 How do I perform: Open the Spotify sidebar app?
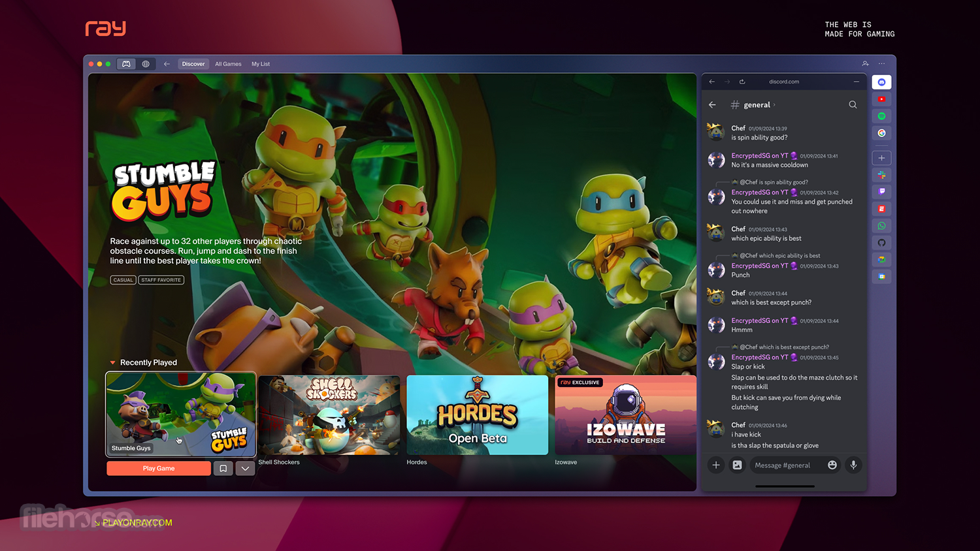(x=881, y=116)
